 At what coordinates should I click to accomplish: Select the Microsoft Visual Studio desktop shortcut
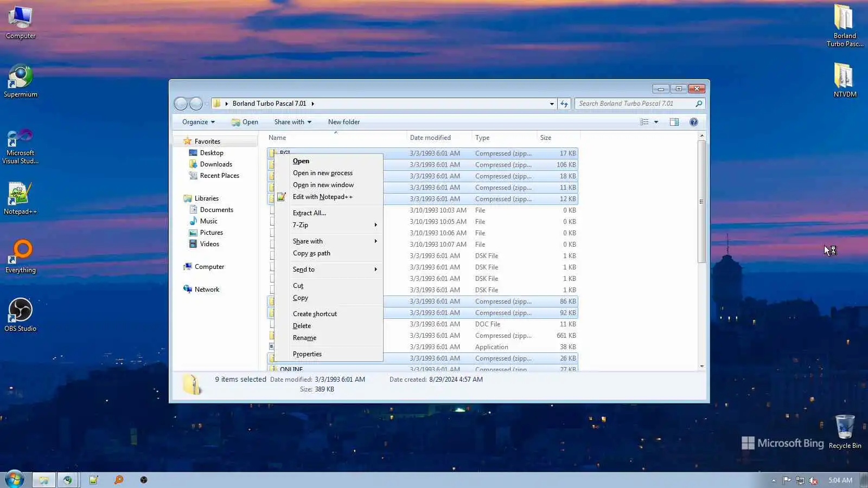[x=21, y=146]
